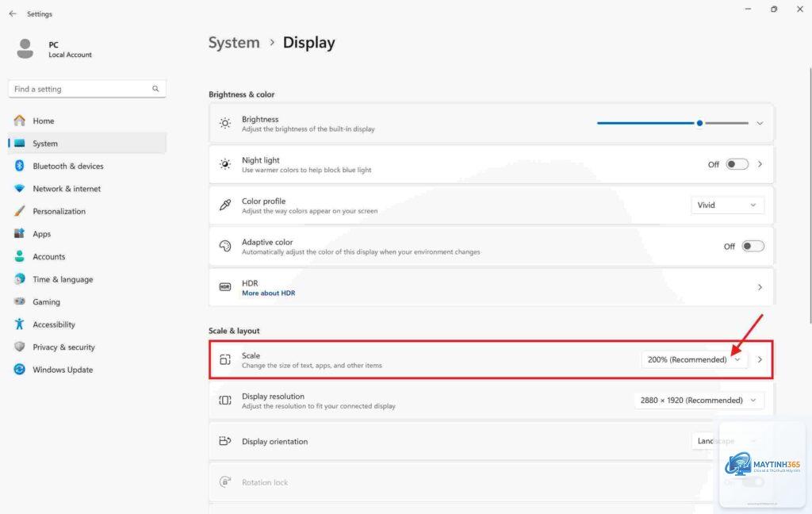This screenshot has height=514, width=812.
Task: Select Bluetooth & devices in the sidebar
Action: coord(68,166)
